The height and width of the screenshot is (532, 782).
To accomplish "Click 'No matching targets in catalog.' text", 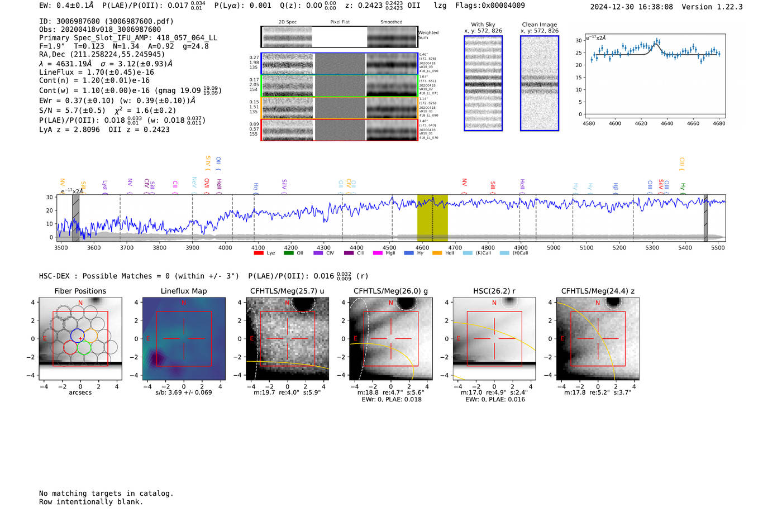I will 106,493.
